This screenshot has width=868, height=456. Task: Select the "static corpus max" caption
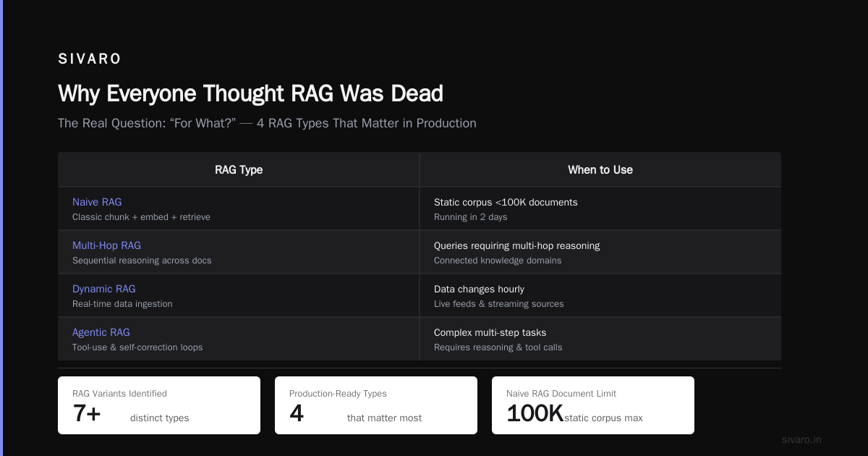pos(603,418)
